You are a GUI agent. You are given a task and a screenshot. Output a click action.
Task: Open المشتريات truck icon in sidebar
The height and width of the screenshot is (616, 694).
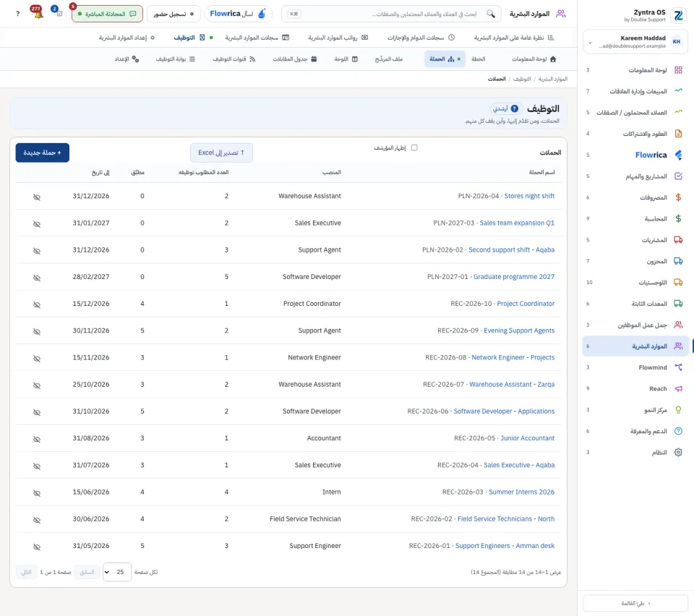click(x=678, y=240)
